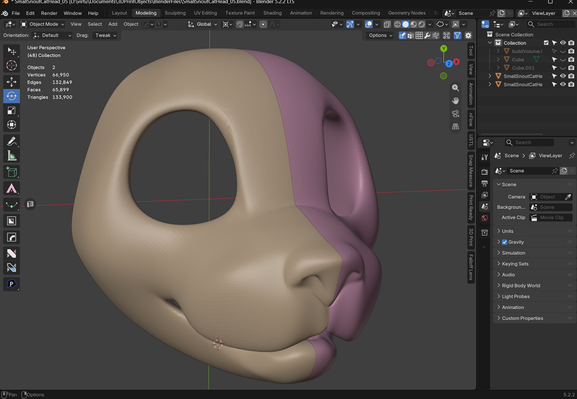Click the pan hand viewport icon
Viewport: 577px width, 399px height.
tap(456, 100)
